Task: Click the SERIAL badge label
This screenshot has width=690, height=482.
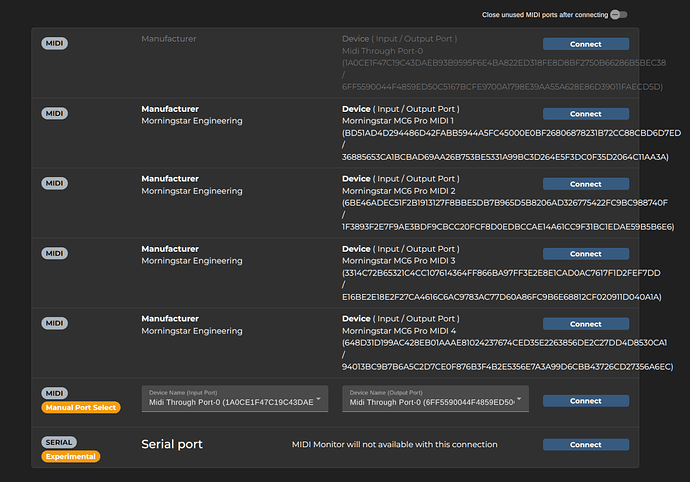Action: 59,442
